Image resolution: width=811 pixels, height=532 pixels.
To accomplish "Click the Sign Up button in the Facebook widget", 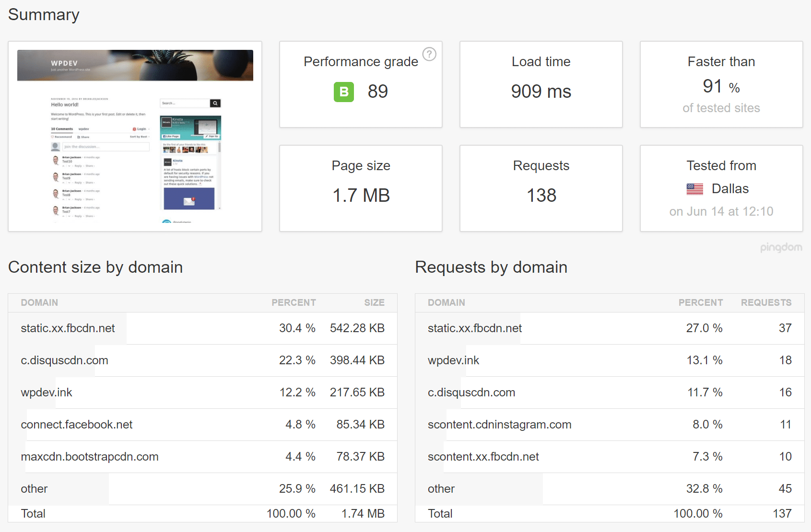I will [212, 136].
